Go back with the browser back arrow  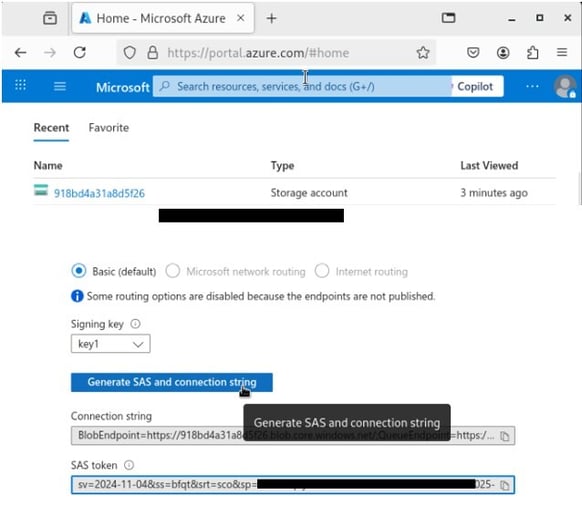[x=20, y=53]
